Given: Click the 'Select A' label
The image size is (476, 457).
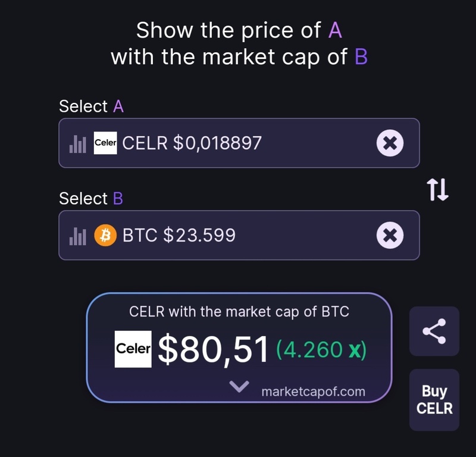Looking at the screenshot, I should (x=92, y=107).
